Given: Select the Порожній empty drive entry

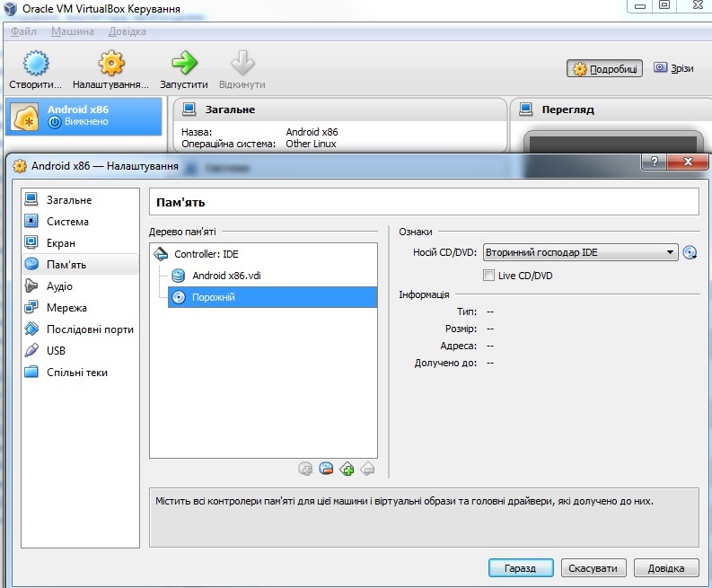Looking at the screenshot, I should pyautogui.click(x=272, y=297).
